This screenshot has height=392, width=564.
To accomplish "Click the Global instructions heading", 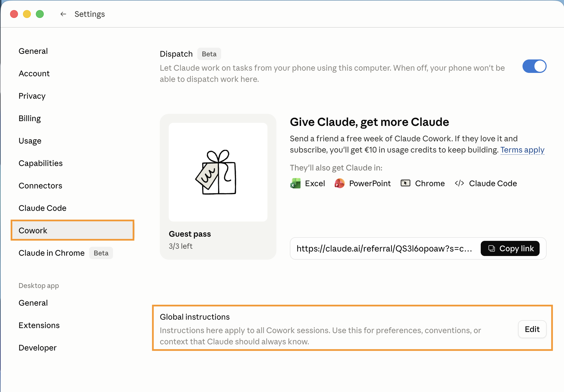I will click(x=195, y=317).
